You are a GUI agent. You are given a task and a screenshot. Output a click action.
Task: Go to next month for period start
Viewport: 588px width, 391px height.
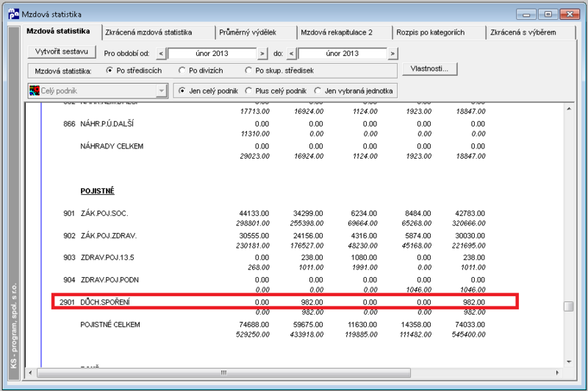click(x=262, y=54)
